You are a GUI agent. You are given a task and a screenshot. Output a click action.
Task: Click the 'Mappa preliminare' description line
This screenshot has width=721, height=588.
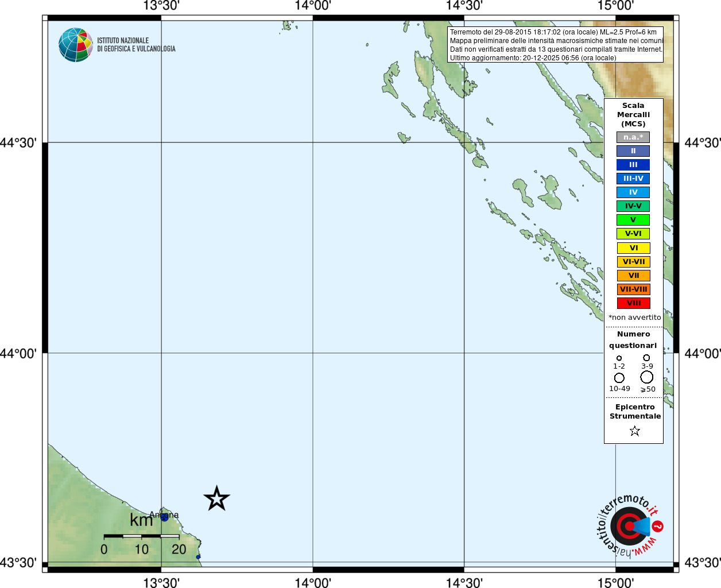[x=556, y=41]
